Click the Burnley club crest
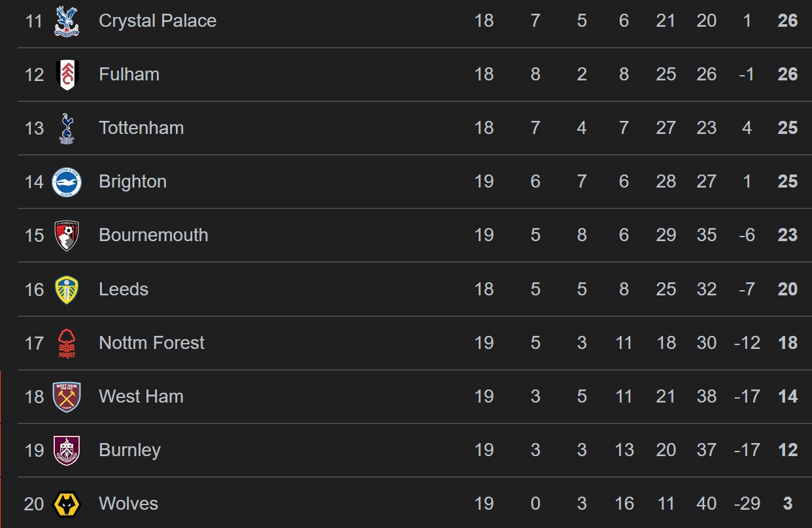Screen dimensions: 812x528 [x=67, y=450]
